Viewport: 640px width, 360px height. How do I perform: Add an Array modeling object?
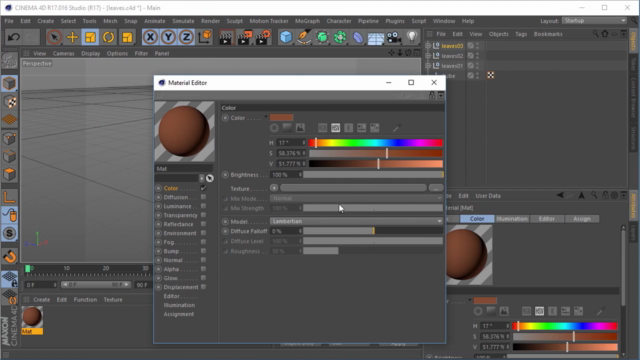[x=340, y=37]
